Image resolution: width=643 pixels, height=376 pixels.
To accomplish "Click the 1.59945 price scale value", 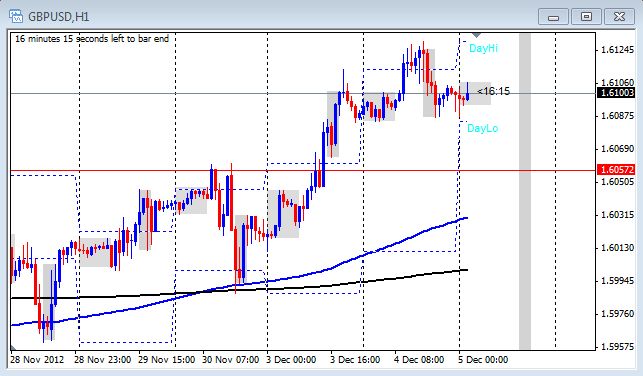I will tap(617, 280).
